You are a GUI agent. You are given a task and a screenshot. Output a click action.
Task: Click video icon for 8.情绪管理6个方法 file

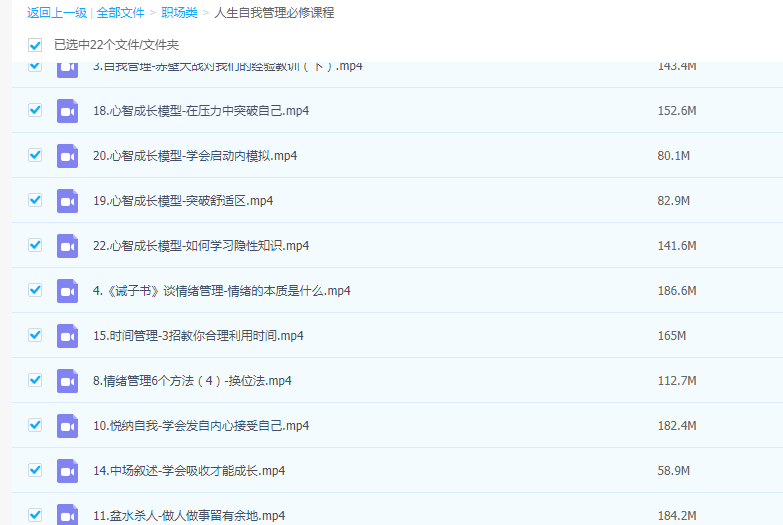pos(67,381)
